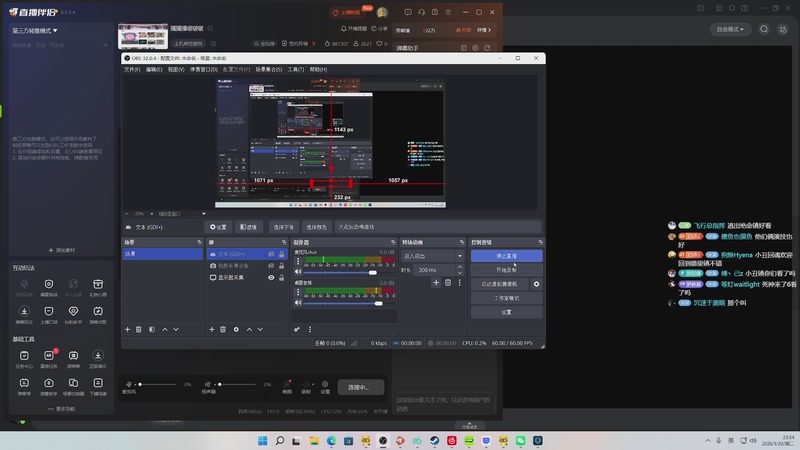Show hidden system tray icons chevron
The height and width of the screenshot is (450, 800).
[x=707, y=441]
